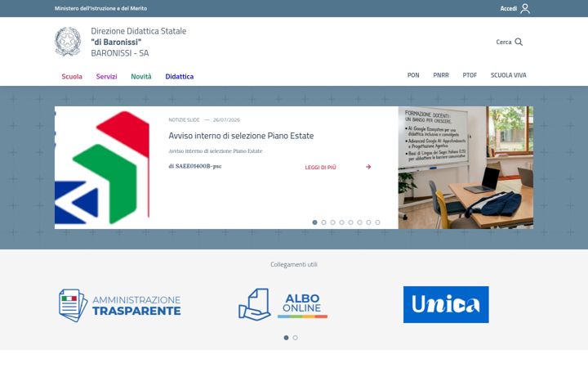Select the second news slide indicator dot
This screenshot has width=588, height=368.
pos(323,222)
